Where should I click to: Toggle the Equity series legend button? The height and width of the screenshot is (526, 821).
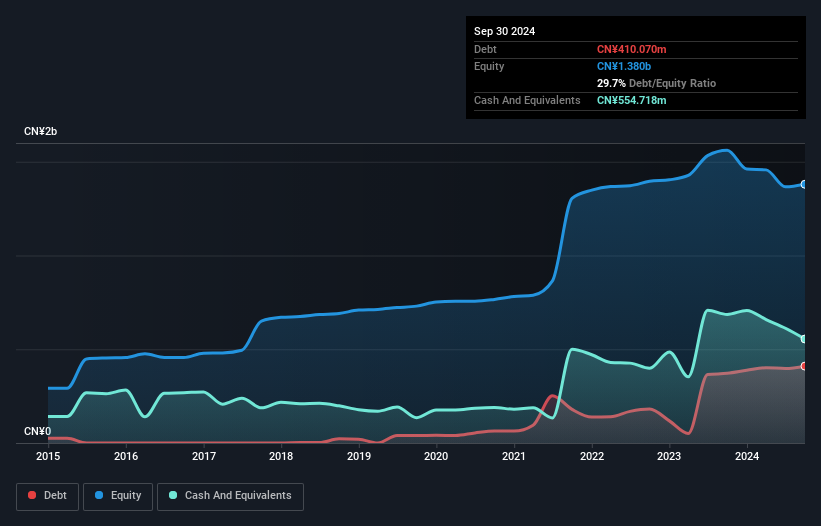(118, 496)
